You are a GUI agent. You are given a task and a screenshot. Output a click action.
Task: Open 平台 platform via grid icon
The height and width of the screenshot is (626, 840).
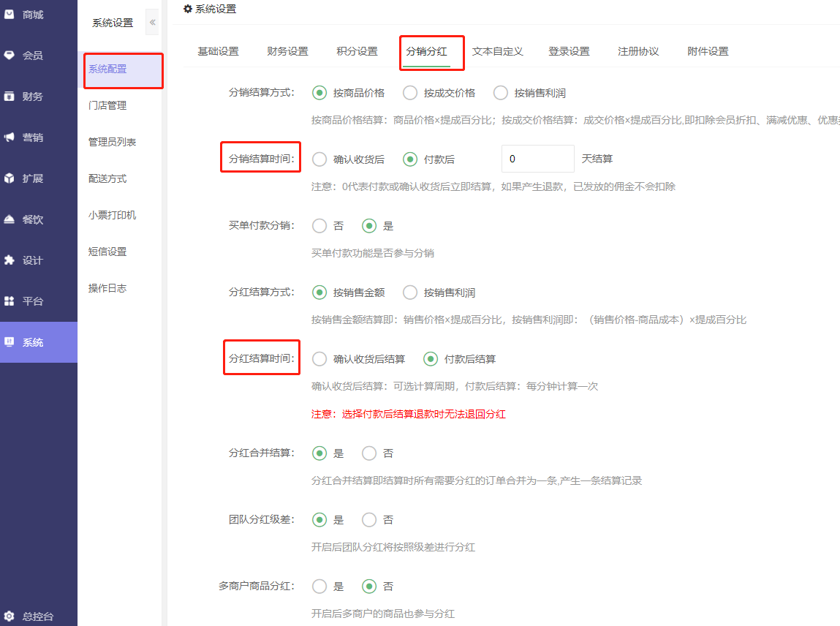(x=10, y=301)
